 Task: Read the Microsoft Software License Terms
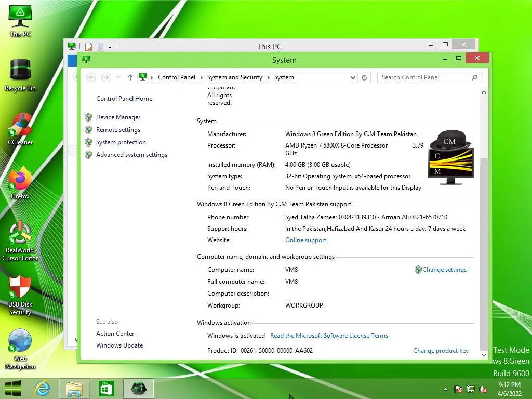coord(329,336)
